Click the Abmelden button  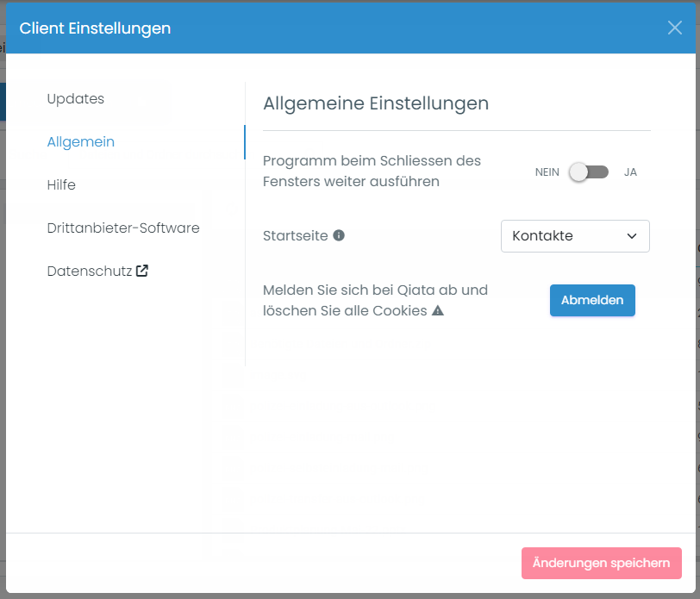point(592,301)
